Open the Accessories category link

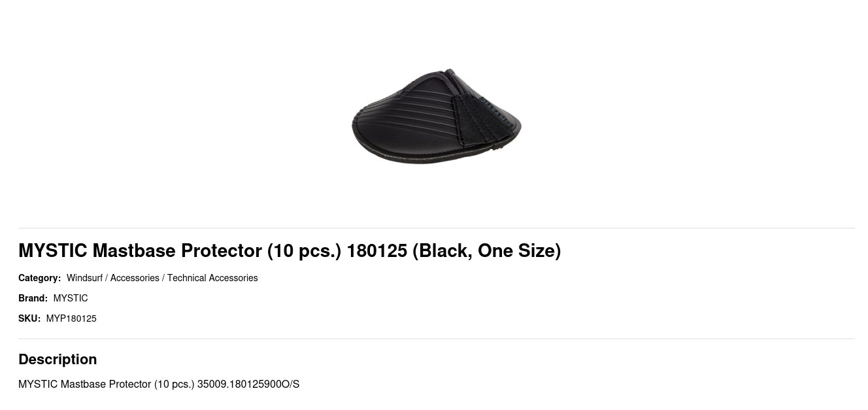[x=135, y=278]
